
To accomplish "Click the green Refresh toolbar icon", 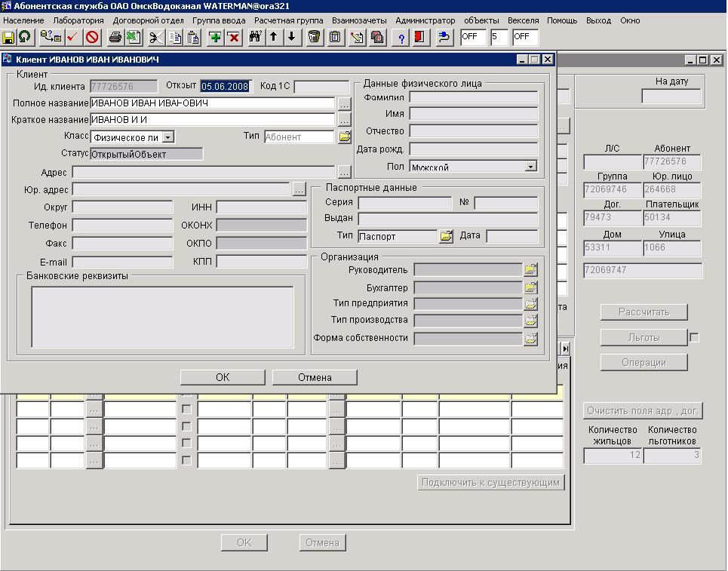I will pyautogui.click(x=25, y=37).
